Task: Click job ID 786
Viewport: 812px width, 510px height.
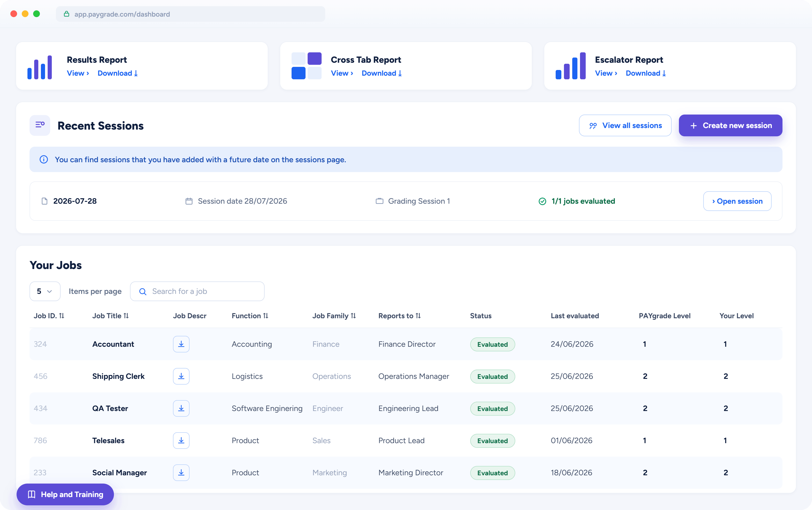Action: click(40, 440)
